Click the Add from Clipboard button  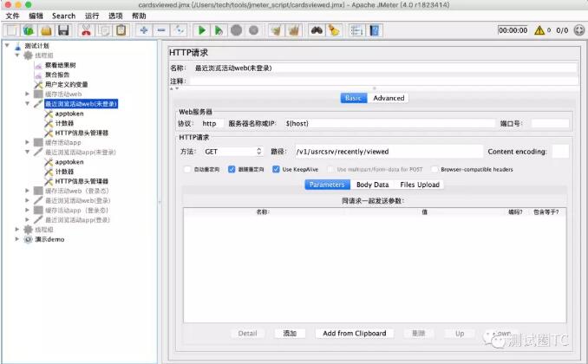coord(355,334)
